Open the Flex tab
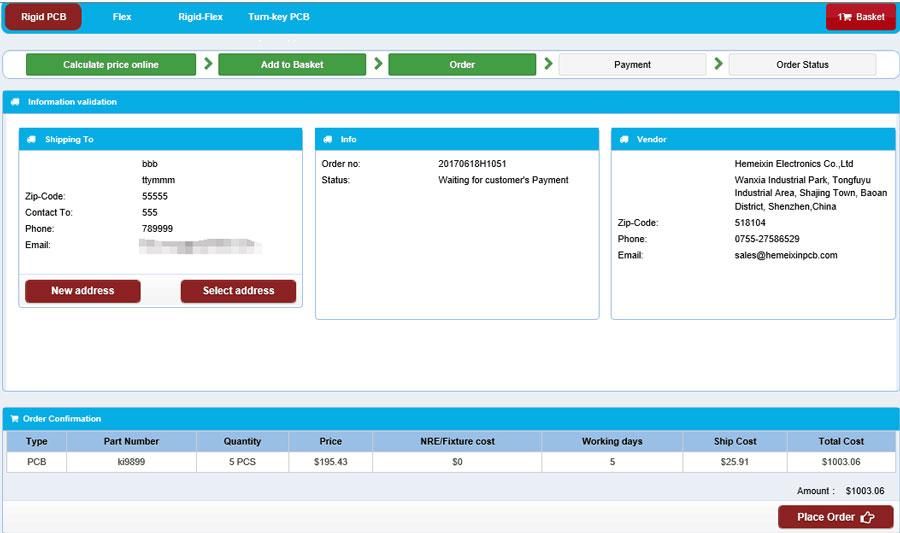Screen dimensions: 900x533 [122, 17]
